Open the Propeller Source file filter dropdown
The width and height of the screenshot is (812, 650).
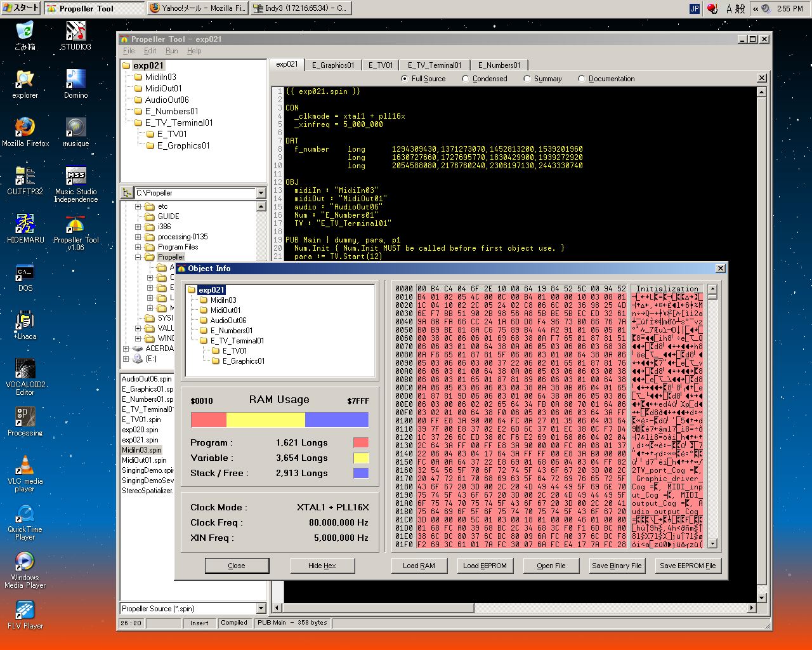261,609
